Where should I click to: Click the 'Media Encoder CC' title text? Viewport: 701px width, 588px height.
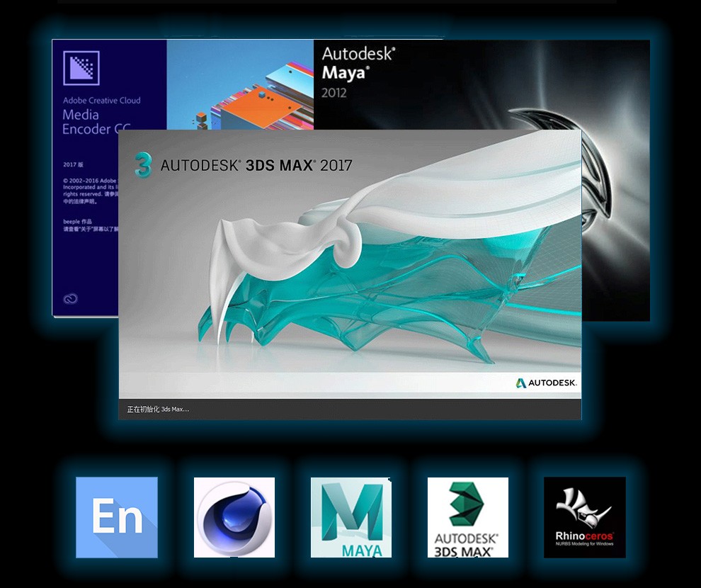(96, 122)
